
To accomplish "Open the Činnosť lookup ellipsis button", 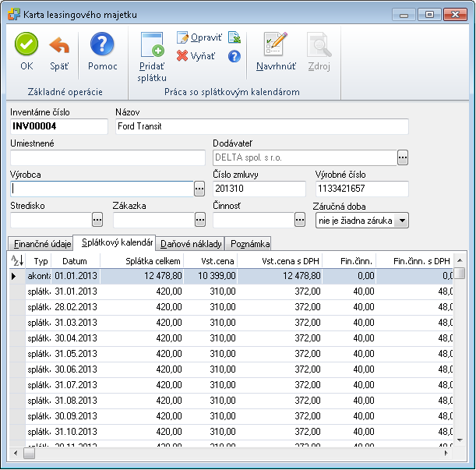I will (300, 220).
